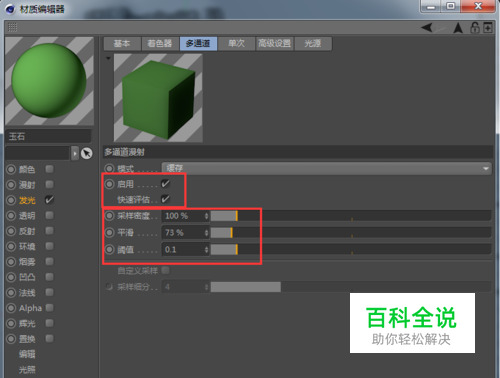Click the keyframe dot beside 平滑
Image resolution: width=500 pixels, height=378 pixels.
pos(109,232)
